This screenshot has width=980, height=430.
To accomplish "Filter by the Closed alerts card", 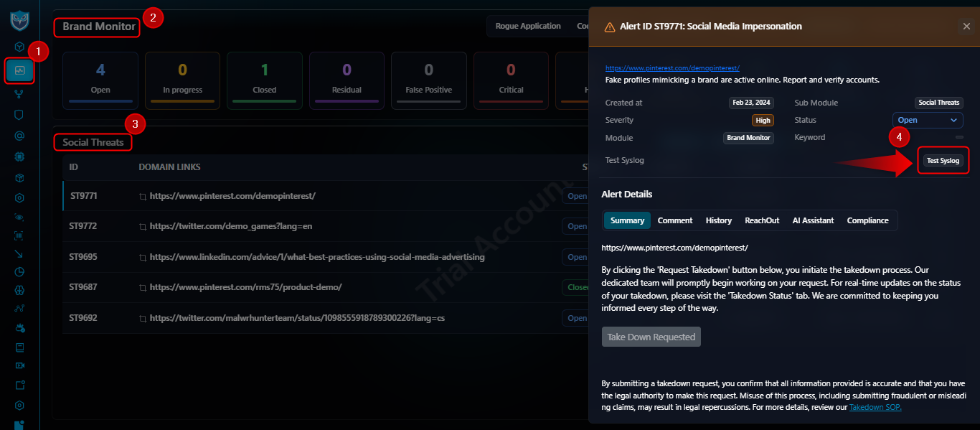I will [264, 80].
